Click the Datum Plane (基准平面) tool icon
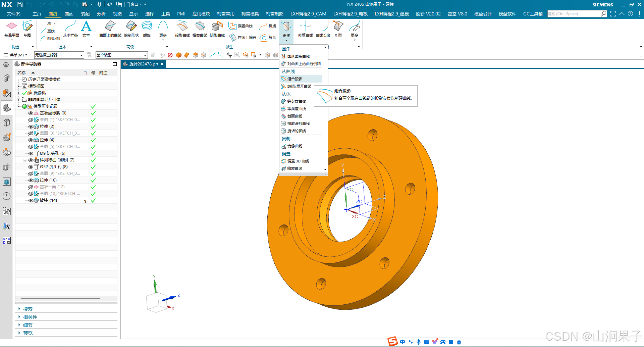Screen dimensions: 644x347 click(12, 26)
